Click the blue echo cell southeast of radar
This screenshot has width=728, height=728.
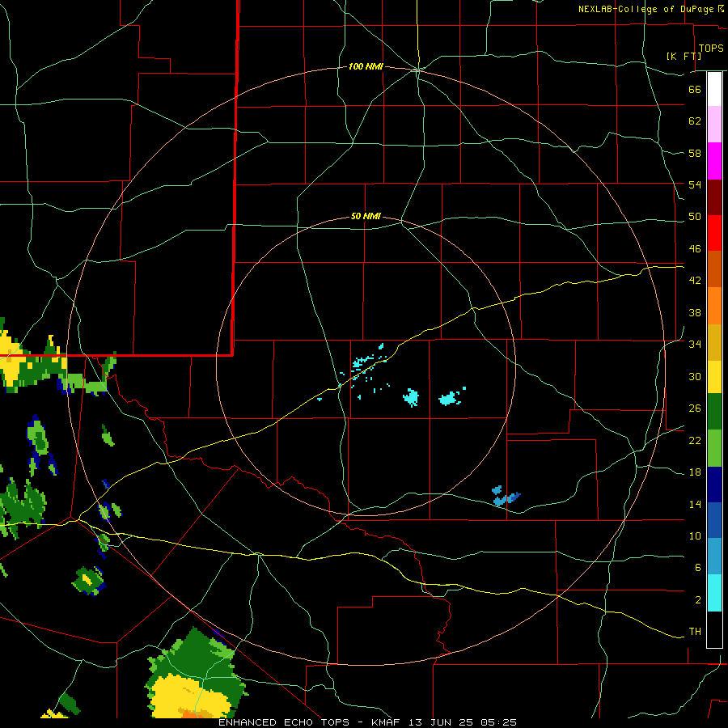[x=505, y=497]
